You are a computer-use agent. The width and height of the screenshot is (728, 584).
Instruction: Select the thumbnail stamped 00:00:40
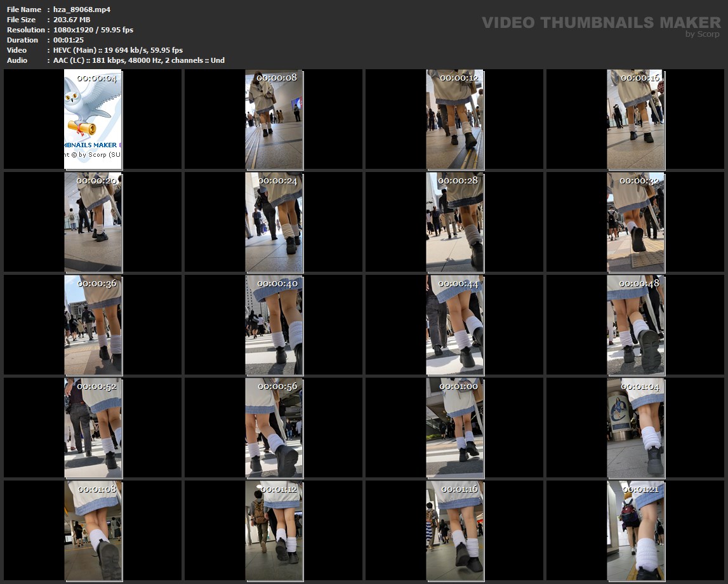274,325
